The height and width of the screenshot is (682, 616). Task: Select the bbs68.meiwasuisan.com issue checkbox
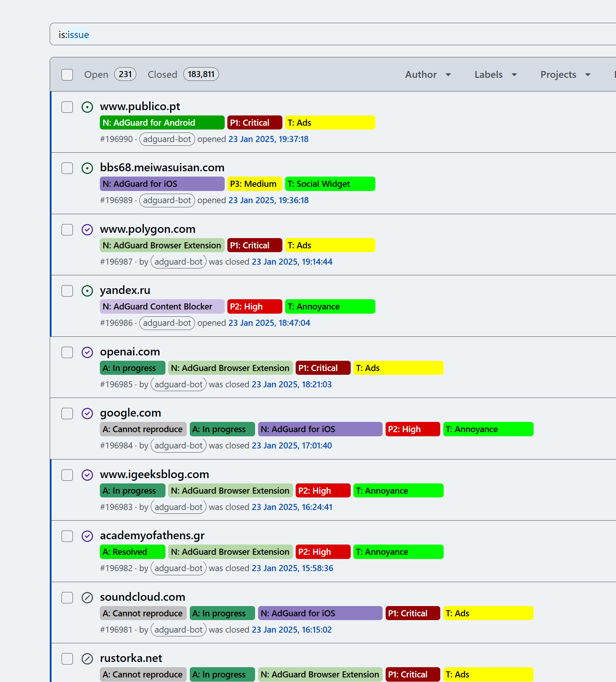tap(67, 168)
